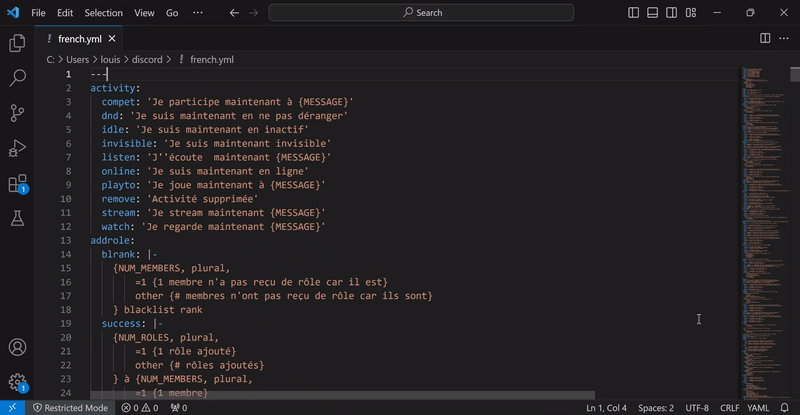Click the louis breadcrumb segment
Image resolution: width=800 pixels, height=415 pixels.
coord(110,60)
